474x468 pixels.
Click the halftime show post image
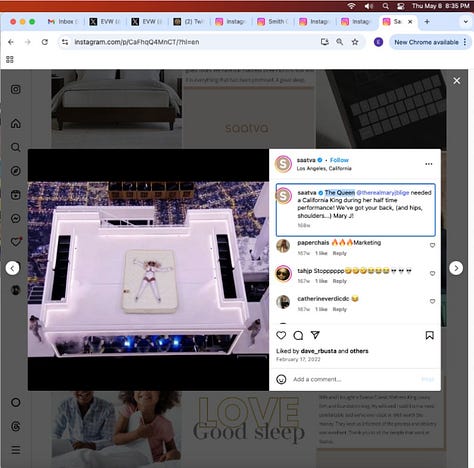[148, 269]
